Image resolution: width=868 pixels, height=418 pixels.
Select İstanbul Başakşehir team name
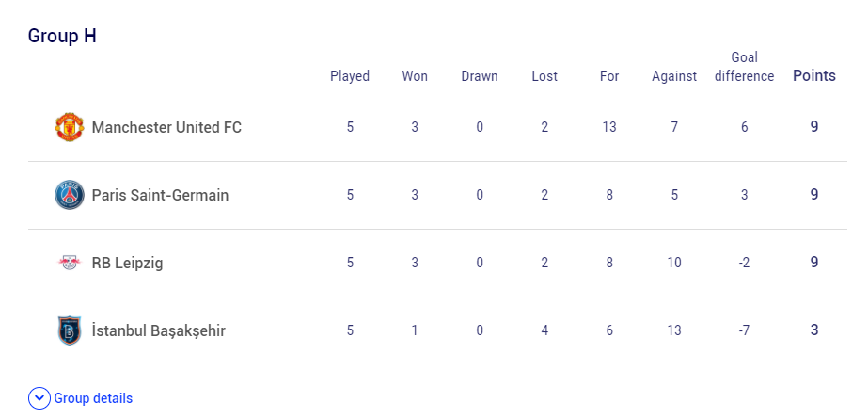click(158, 331)
